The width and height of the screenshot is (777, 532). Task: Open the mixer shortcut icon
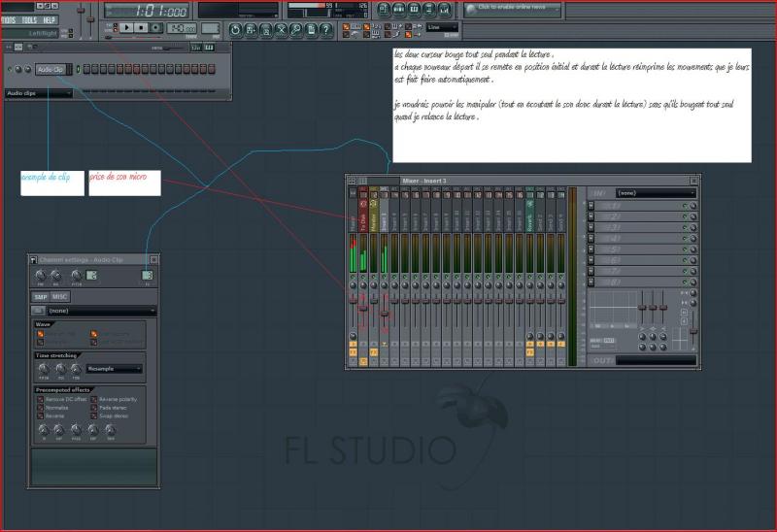[x=444, y=9]
